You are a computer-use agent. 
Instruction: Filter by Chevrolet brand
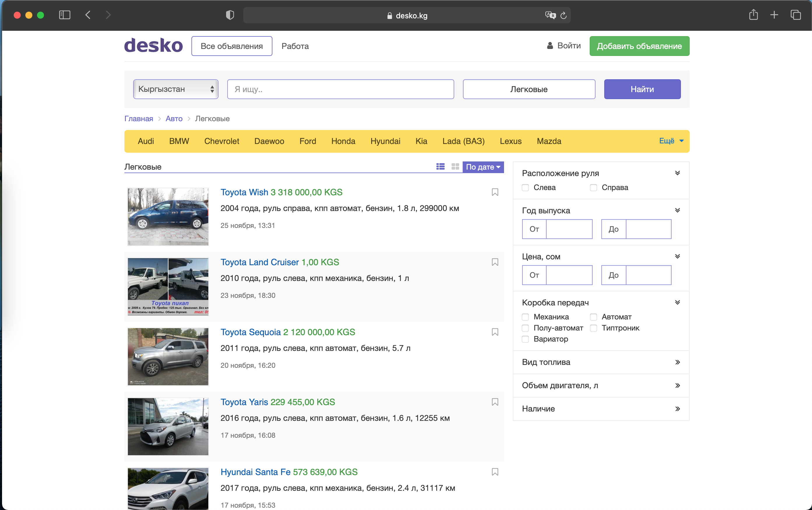221,141
